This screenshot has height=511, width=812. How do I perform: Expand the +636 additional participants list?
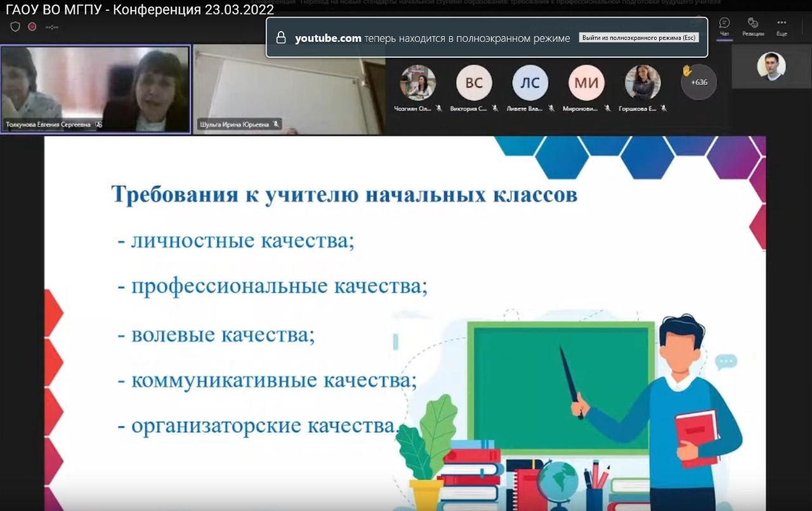click(698, 82)
